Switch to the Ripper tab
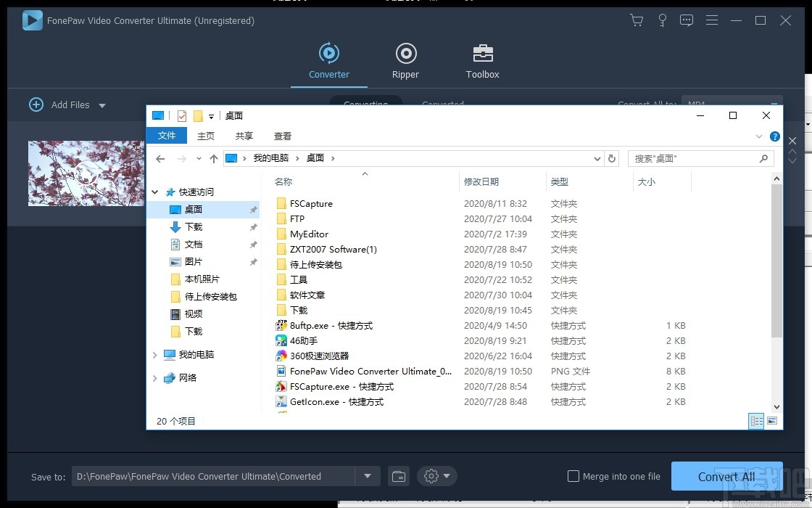812x508 pixels. (405, 61)
